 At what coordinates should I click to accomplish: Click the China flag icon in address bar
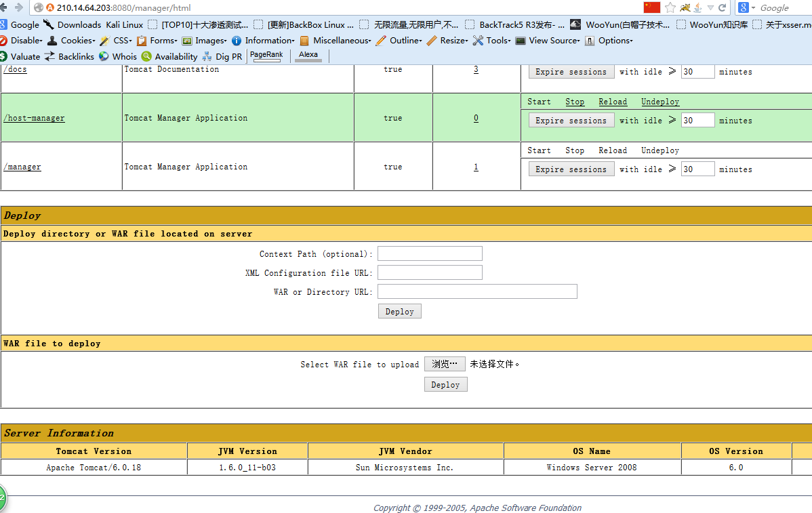[651, 7]
